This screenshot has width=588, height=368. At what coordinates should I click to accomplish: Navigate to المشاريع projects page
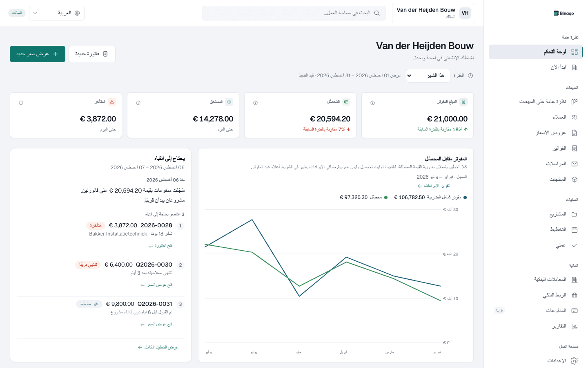coord(536,214)
